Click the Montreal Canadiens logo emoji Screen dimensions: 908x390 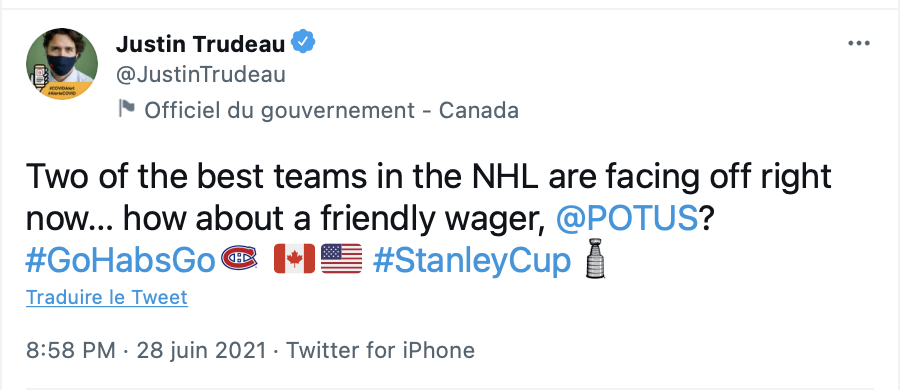(x=239, y=258)
